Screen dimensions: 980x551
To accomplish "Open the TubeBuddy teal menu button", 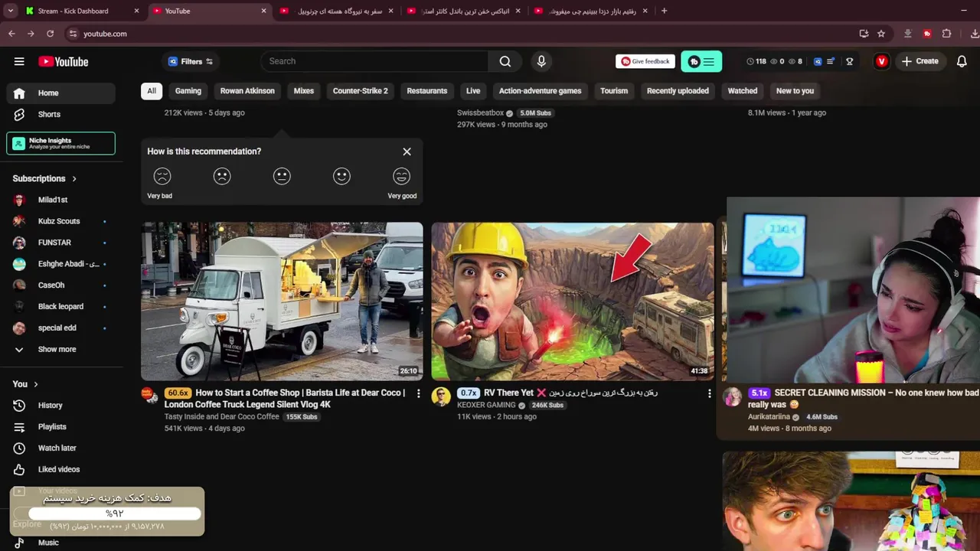I will point(701,61).
